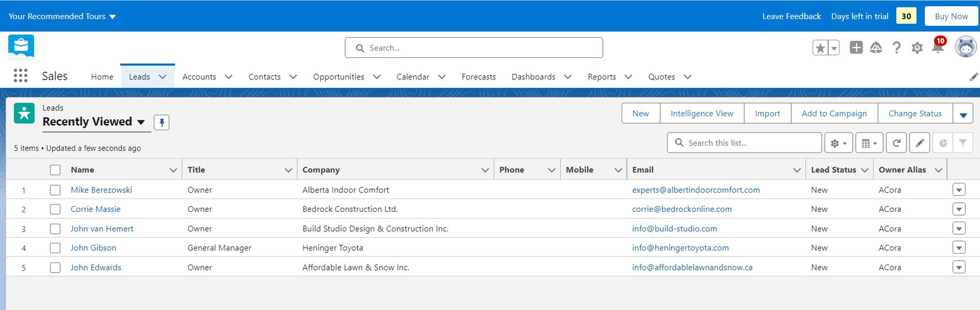Toggle the select-all rows checkbox

pos(55,170)
